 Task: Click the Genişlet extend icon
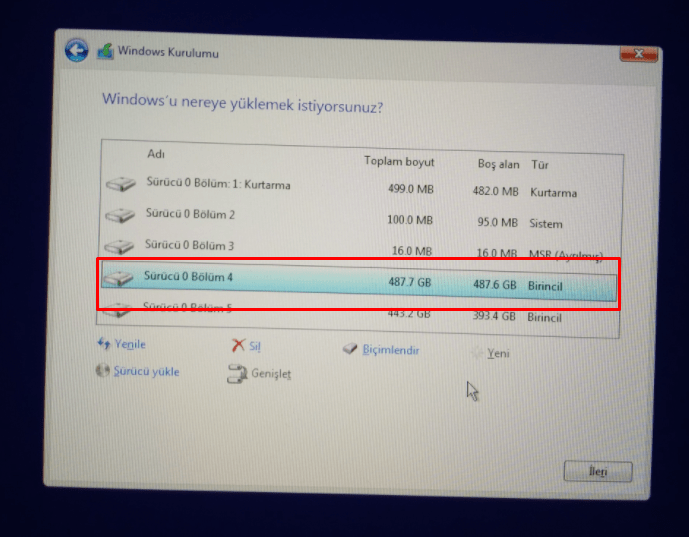237,374
